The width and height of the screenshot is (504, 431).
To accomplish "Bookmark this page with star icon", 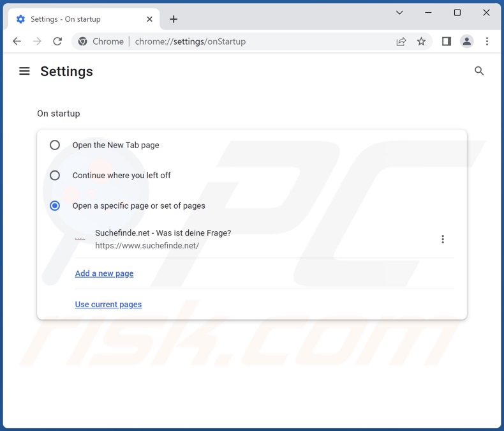I will 421,42.
